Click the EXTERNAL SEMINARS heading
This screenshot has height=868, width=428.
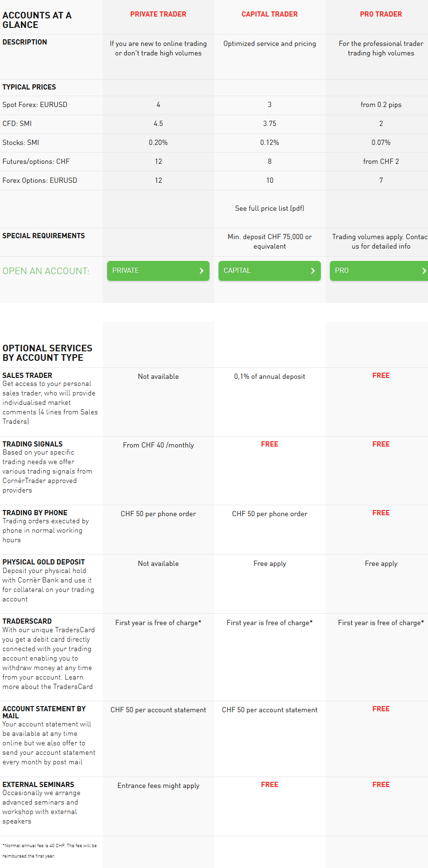click(38, 785)
